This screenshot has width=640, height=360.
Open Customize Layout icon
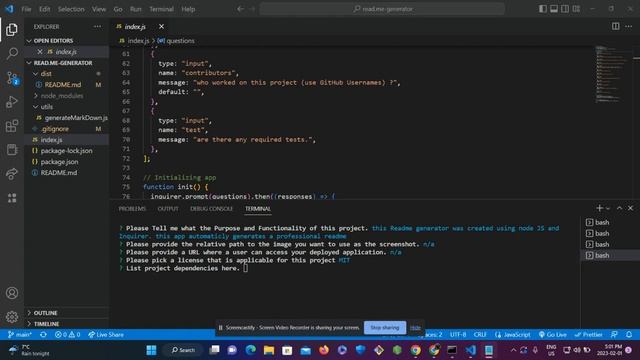click(576, 9)
